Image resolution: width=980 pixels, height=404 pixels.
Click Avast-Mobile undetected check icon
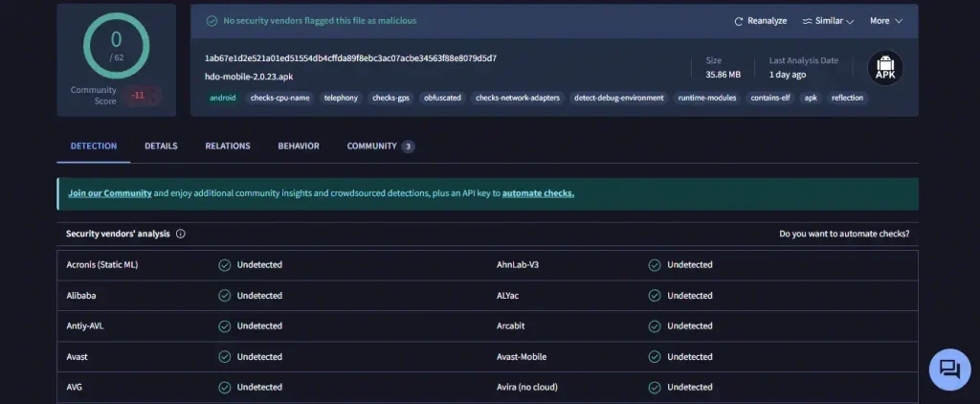coord(655,357)
